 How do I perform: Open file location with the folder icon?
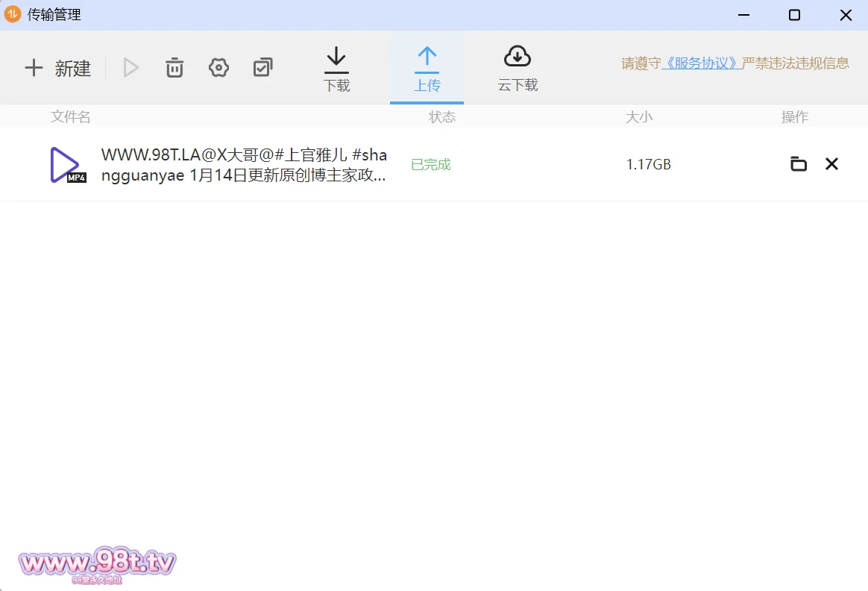pyautogui.click(x=798, y=164)
